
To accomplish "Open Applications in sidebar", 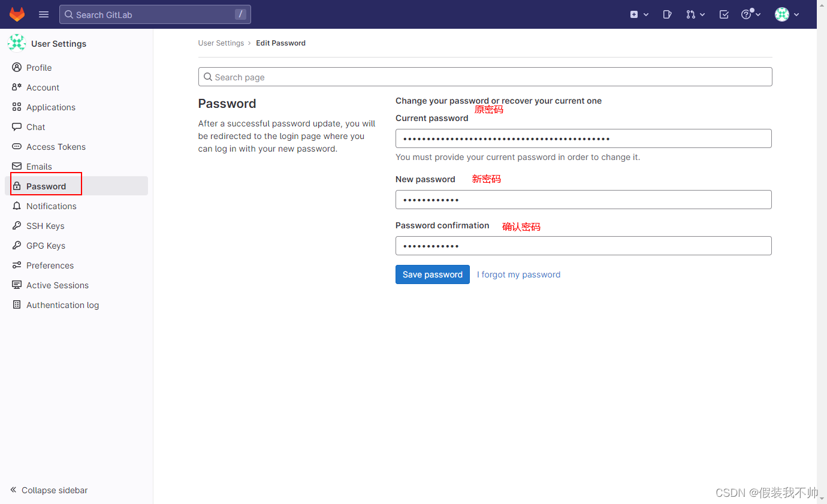I will click(x=76, y=107).
